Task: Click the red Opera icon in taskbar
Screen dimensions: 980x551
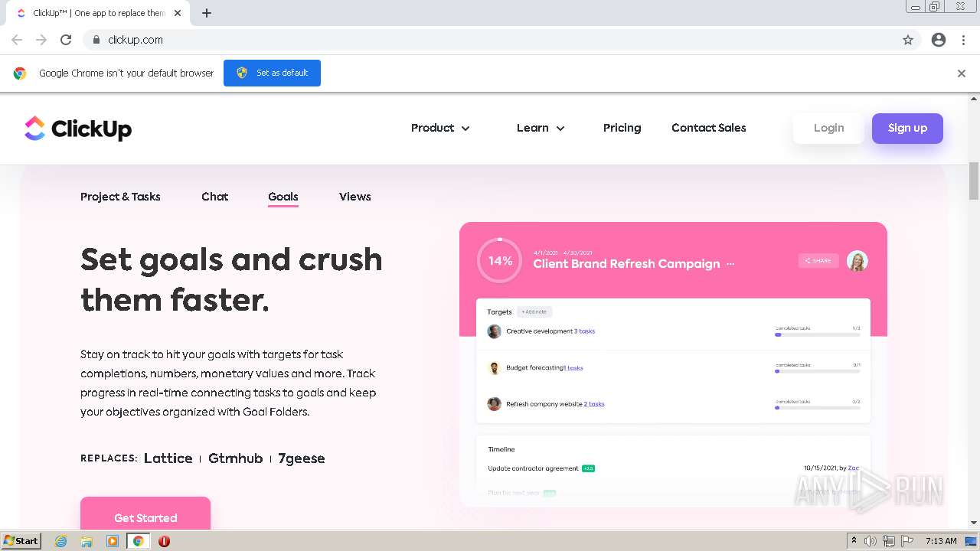Action: point(164,541)
